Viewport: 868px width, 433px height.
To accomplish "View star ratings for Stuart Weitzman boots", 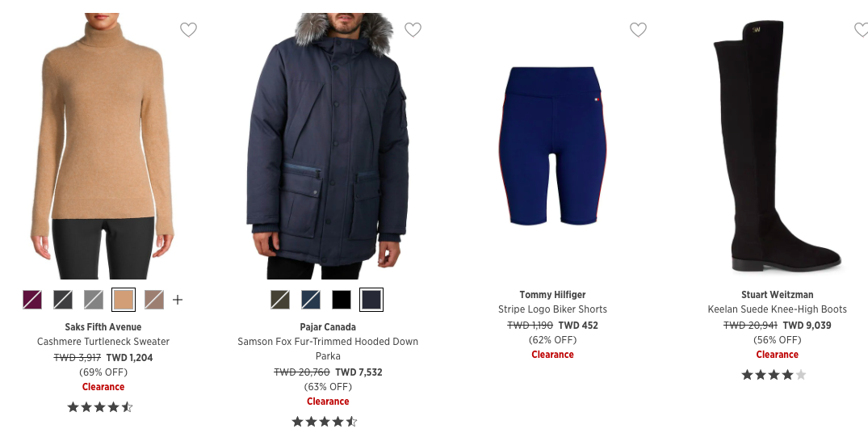I will click(x=774, y=375).
